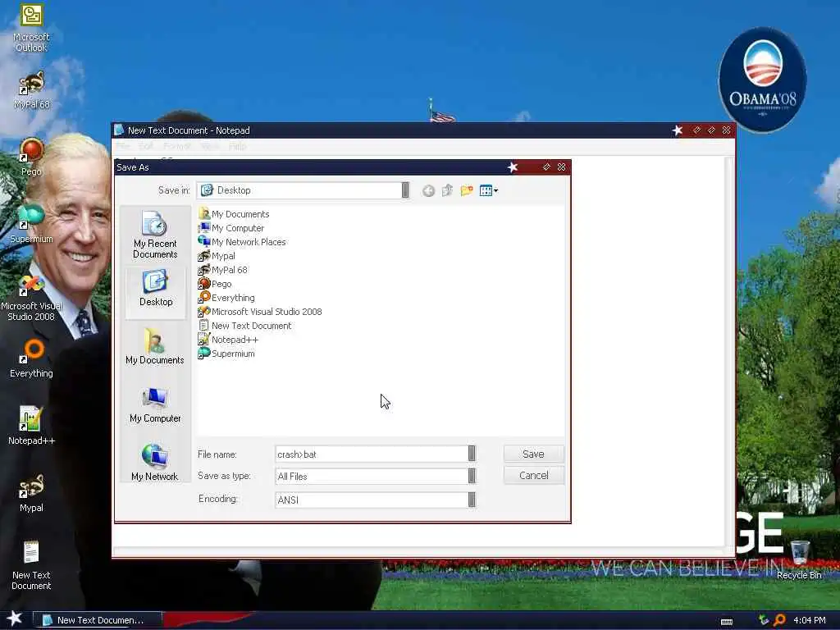Select My Documents in the file list
The image size is (840, 630).
point(234,214)
